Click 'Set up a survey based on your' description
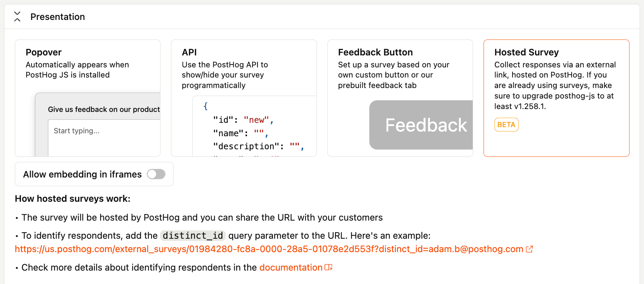Viewport: 644px width, 284px height. pyautogui.click(x=394, y=75)
